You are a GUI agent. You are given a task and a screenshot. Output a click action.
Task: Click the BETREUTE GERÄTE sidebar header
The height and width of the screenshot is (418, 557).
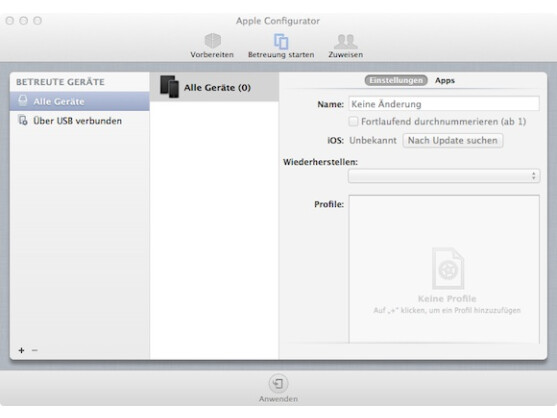point(60,82)
